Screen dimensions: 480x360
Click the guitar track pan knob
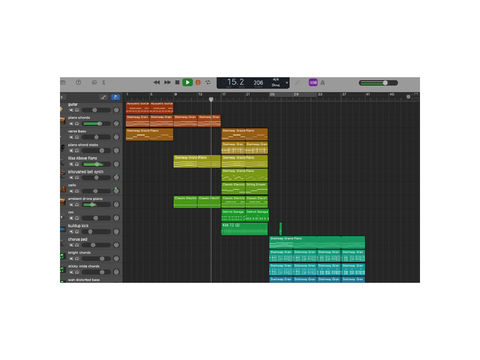pyautogui.click(x=116, y=110)
